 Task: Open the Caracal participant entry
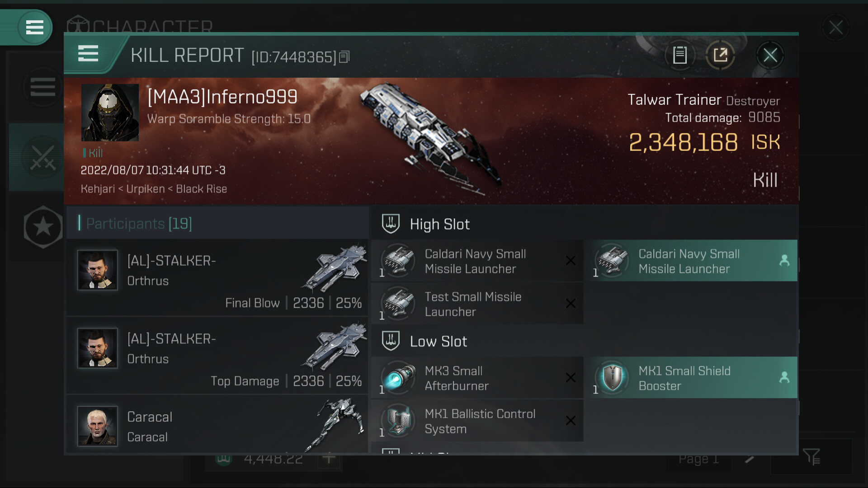pos(217,425)
